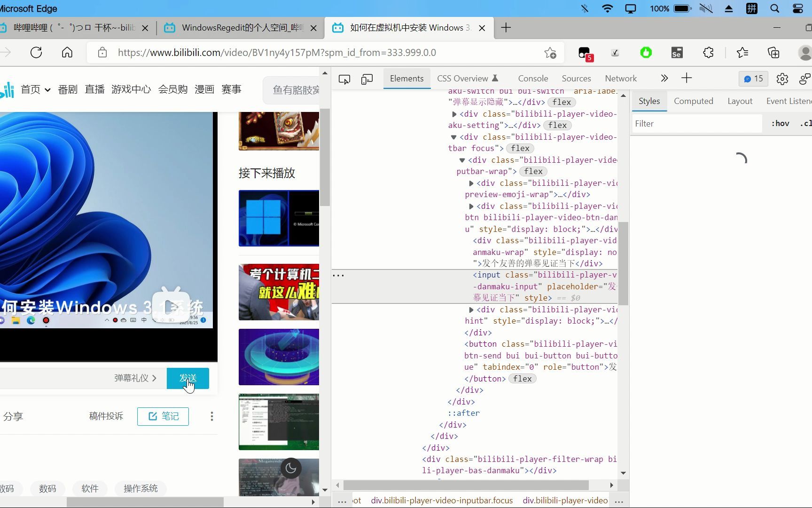
Task: Toggle :hov element state panel
Action: coord(780,124)
